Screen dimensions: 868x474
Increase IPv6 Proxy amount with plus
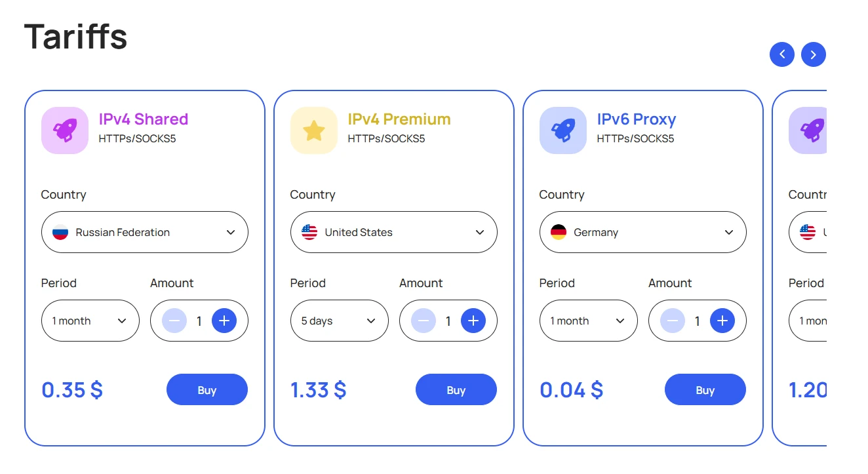point(722,321)
